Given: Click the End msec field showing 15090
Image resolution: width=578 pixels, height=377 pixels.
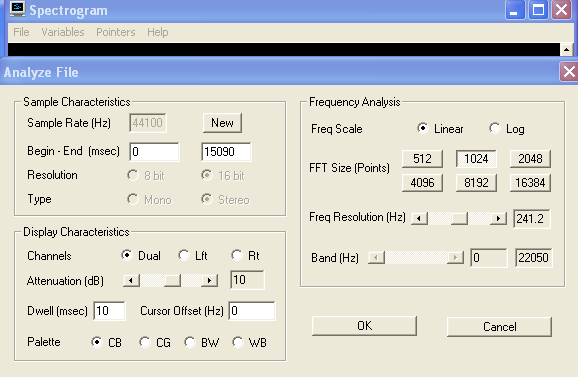Looking at the screenshot, I should 226,151.
